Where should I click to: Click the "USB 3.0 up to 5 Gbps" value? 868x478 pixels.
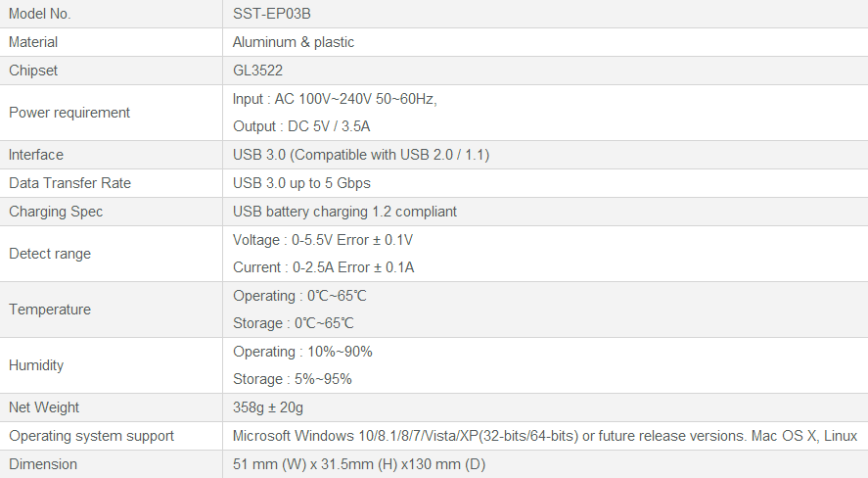[301, 183]
